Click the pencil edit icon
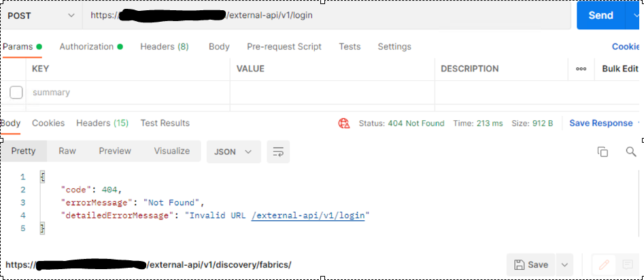Image resolution: width=644 pixels, height=280 pixels. click(x=603, y=264)
